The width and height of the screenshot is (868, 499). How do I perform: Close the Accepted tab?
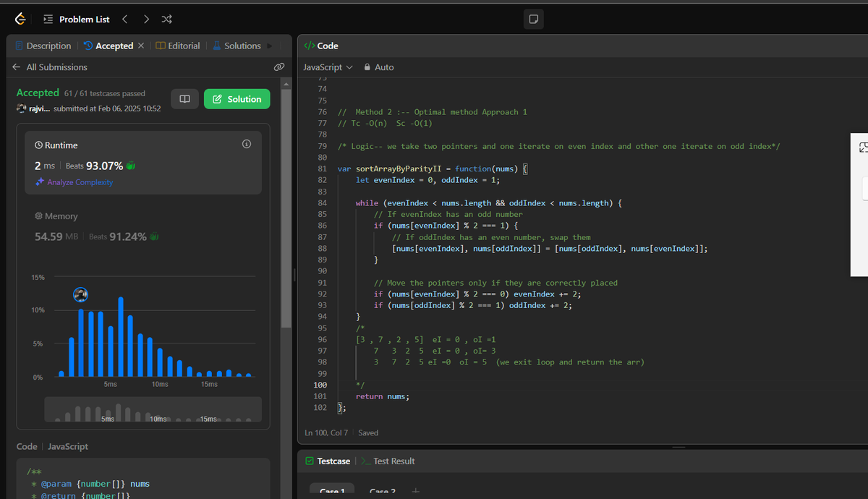[141, 46]
